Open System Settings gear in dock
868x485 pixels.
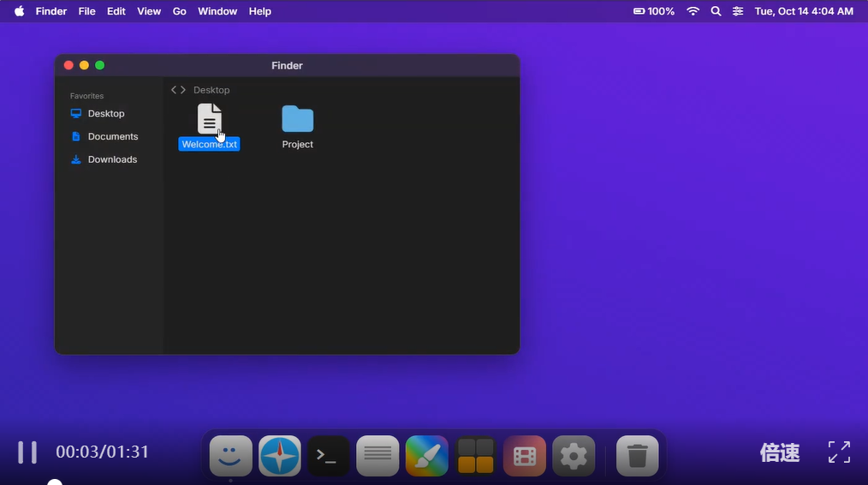click(574, 456)
